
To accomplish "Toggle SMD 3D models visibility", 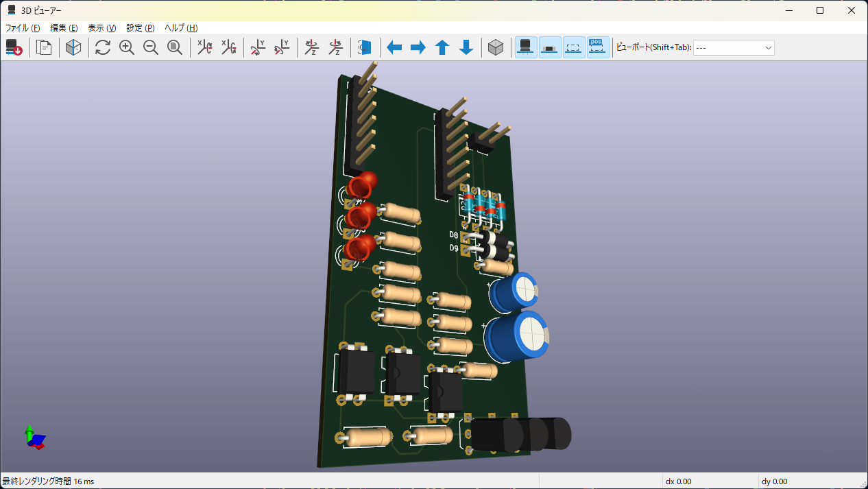I will coord(550,47).
